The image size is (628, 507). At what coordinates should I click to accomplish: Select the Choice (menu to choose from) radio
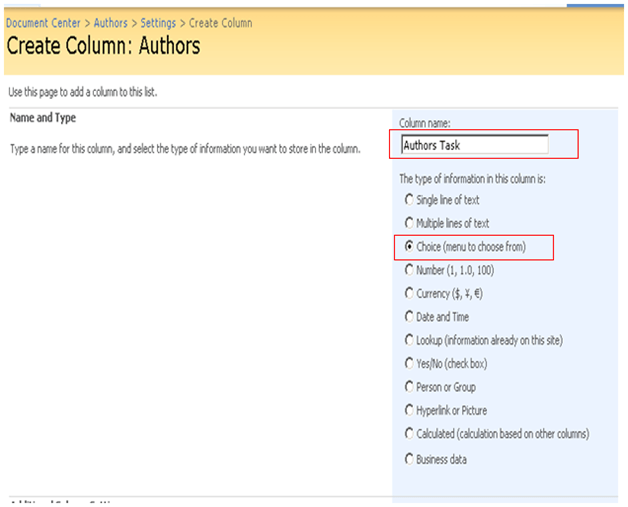point(408,246)
